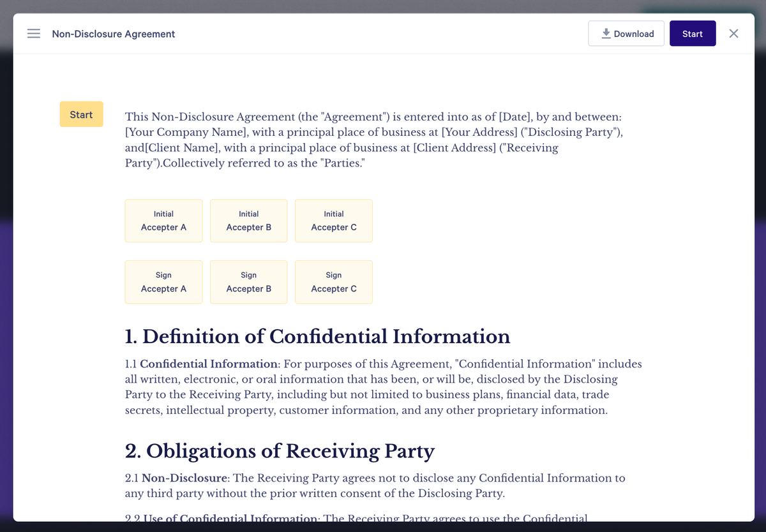Select the Initial Accepter B field
This screenshot has width=766, height=532.
click(249, 221)
